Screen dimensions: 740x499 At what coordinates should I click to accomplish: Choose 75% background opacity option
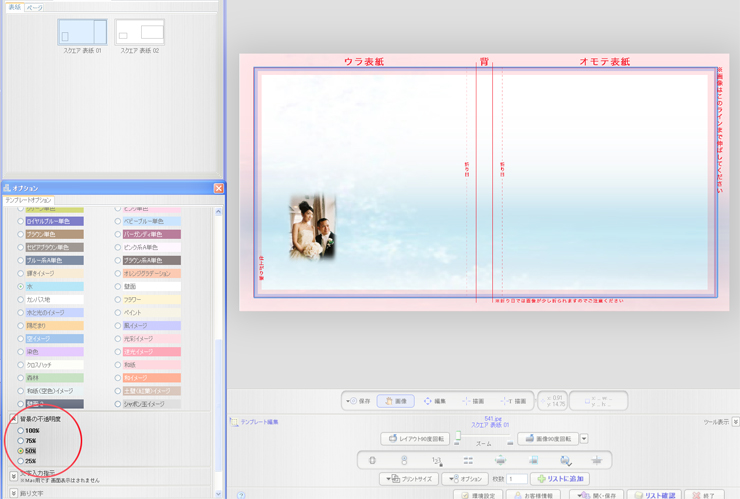[21, 441]
